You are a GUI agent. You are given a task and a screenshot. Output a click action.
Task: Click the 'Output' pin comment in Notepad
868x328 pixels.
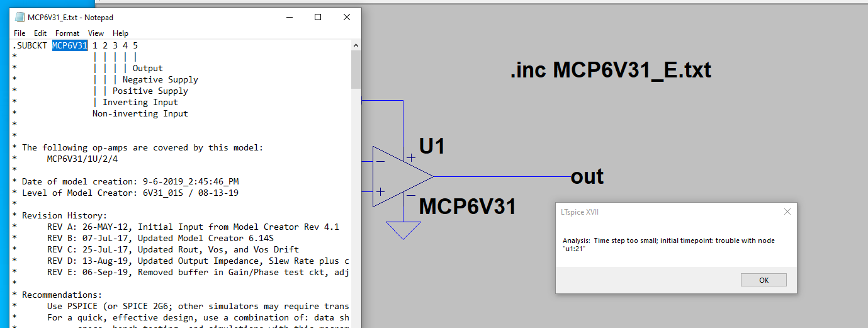148,68
